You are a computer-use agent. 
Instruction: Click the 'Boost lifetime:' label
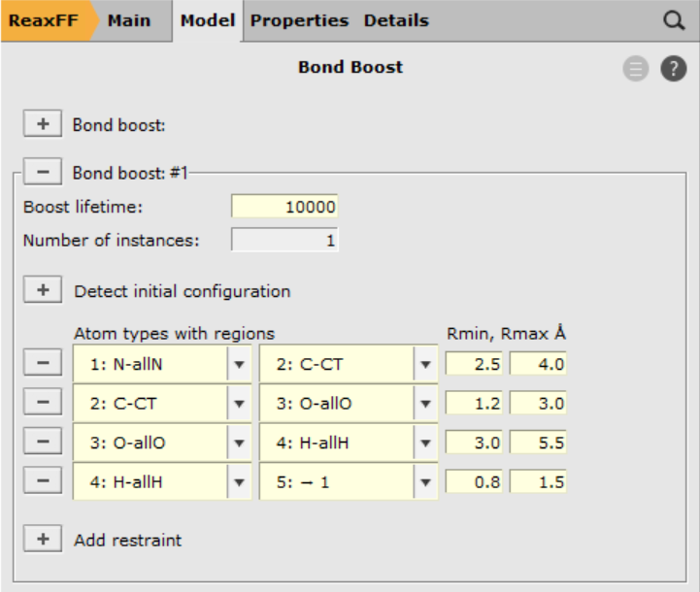[x=83, y=207]
